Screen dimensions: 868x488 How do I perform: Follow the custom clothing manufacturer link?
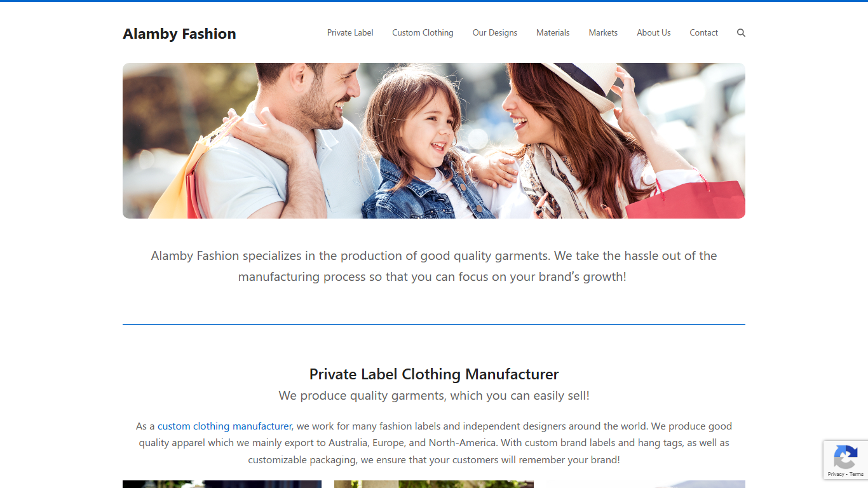tap(225, 426)
